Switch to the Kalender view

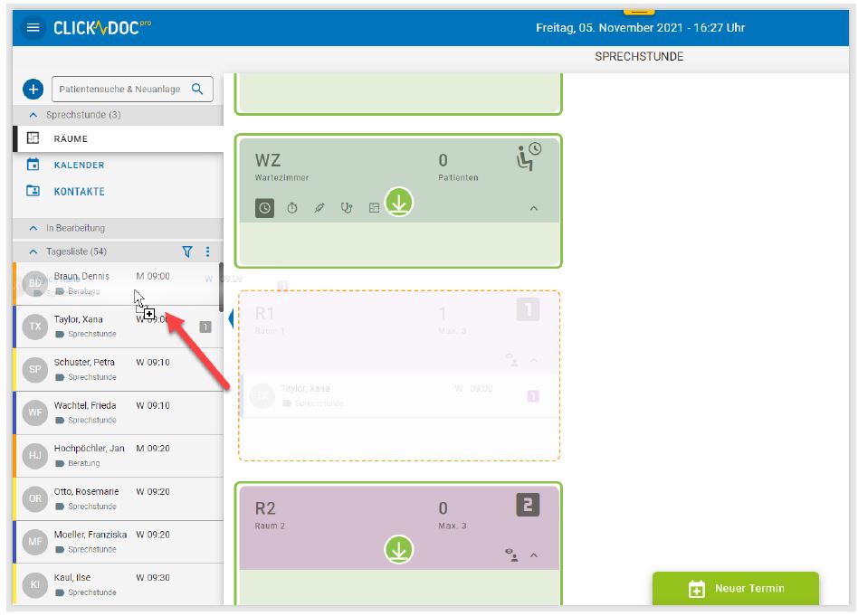pos(79,166)
